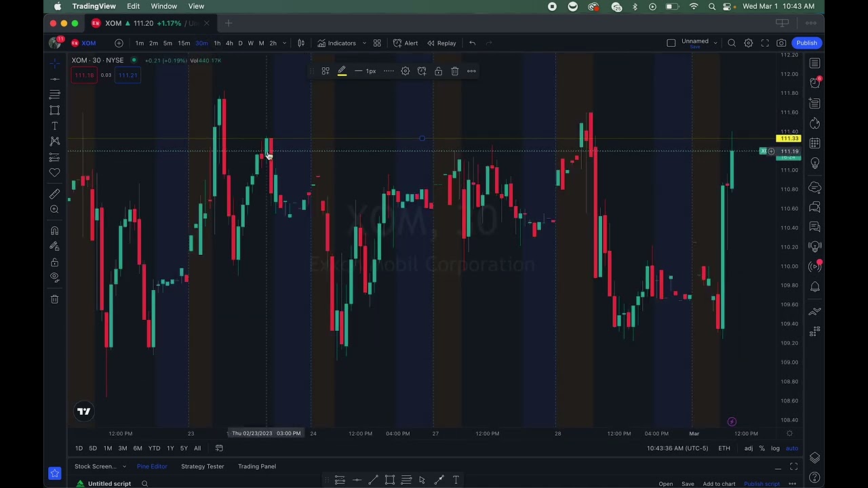Image resolution: width=868 pixels, height=488 pixels.
Task: Click the layout setup square icon
Action: (671, 43)
